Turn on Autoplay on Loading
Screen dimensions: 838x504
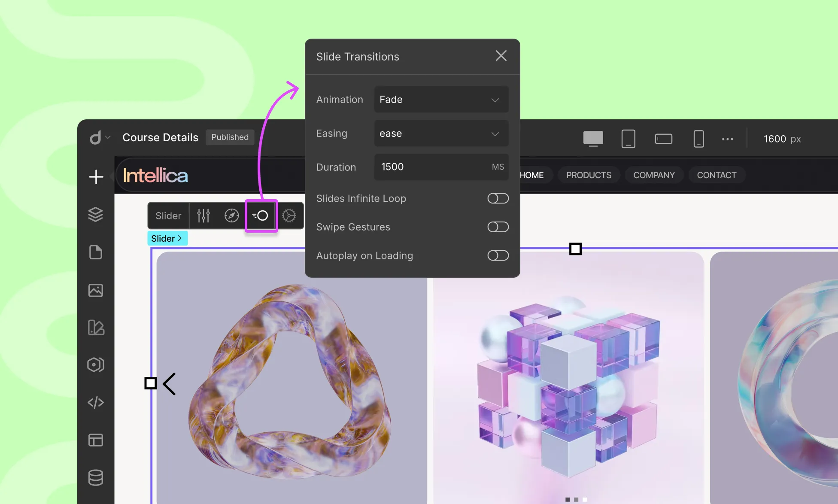coord(498,255)
